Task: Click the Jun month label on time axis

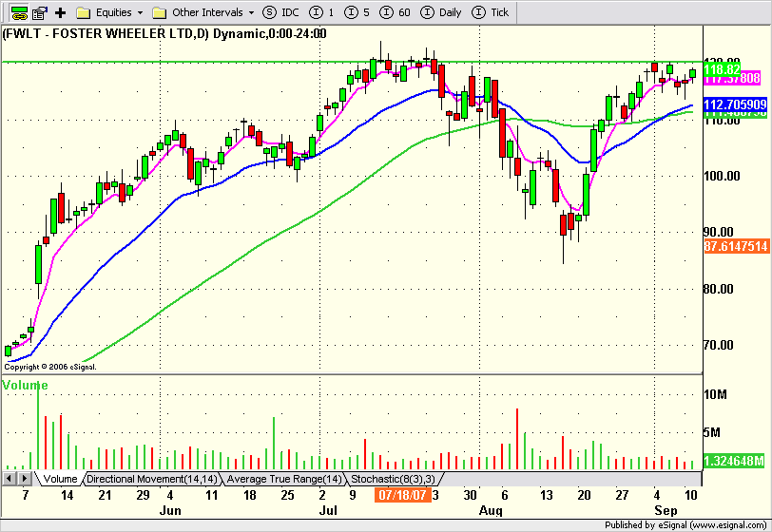Action: tap(170, 510)
